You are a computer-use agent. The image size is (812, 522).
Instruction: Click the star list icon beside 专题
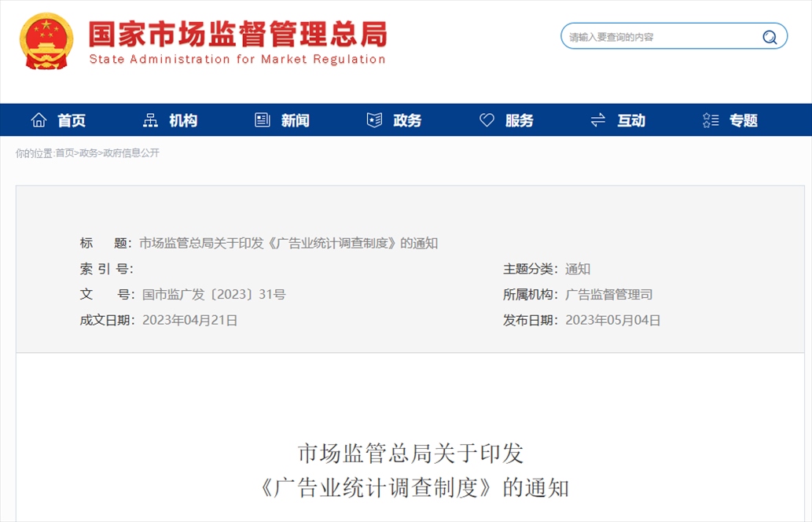tap(711, 120)
